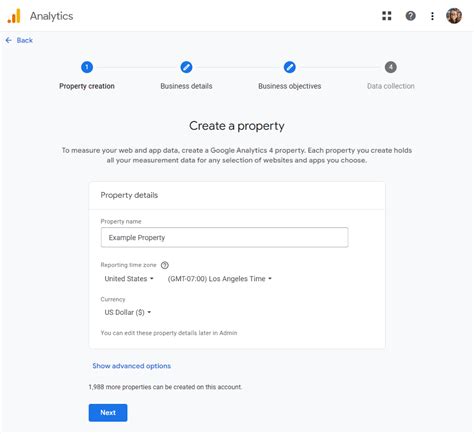This screenshot has width=474, height=434.
Task: Click the Business details pencil step icon
Action: coord(186,67)
